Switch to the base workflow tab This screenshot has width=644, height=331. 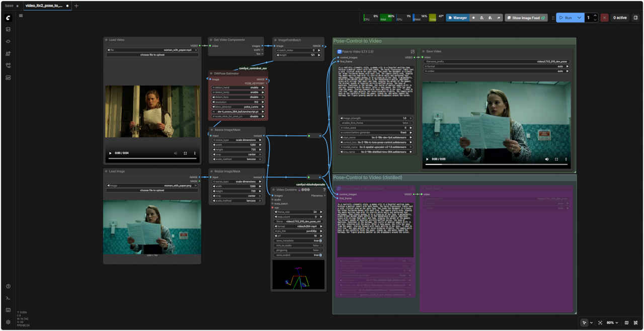10,6
